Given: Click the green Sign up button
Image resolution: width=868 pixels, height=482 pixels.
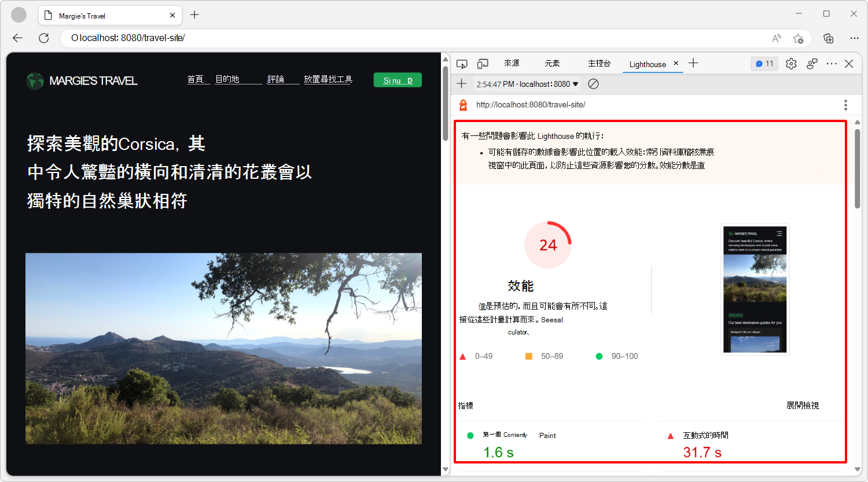Looking at the screenshot, I should click(x=398, y=80).
